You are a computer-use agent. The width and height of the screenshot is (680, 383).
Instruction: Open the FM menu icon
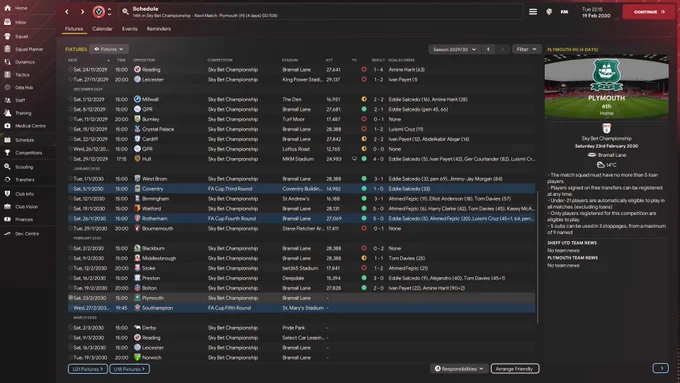[x=564, y=12]
